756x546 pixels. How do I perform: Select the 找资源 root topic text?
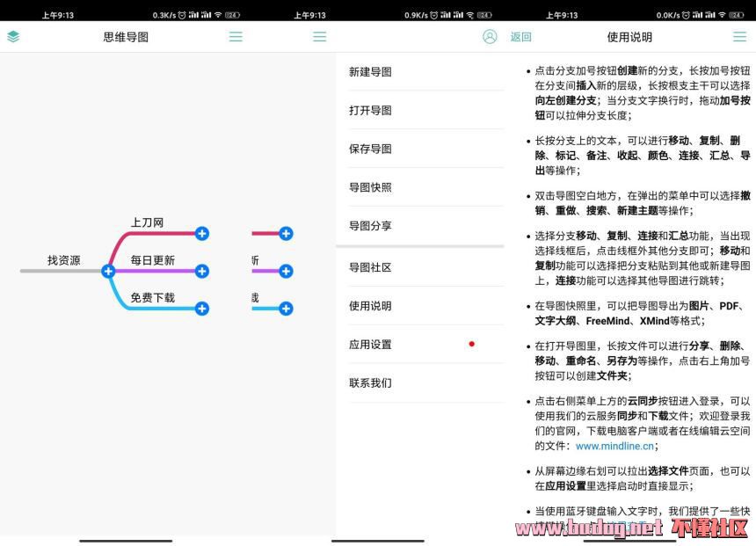click(x=63, y=260)
